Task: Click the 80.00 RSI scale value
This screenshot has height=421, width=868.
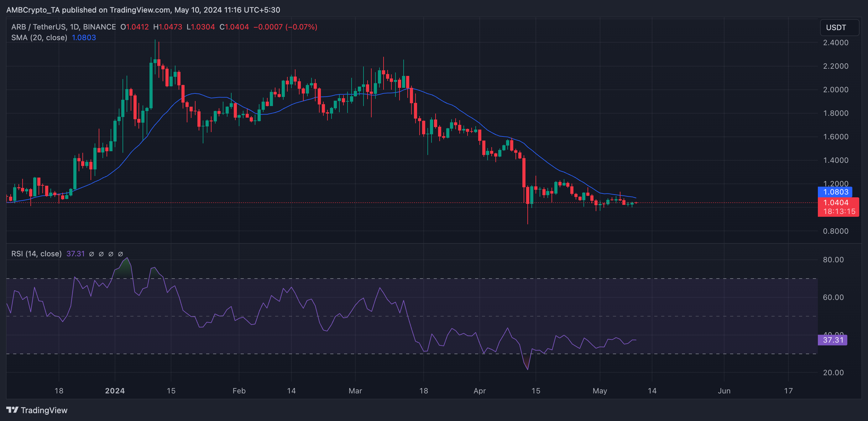Action: 833,260
